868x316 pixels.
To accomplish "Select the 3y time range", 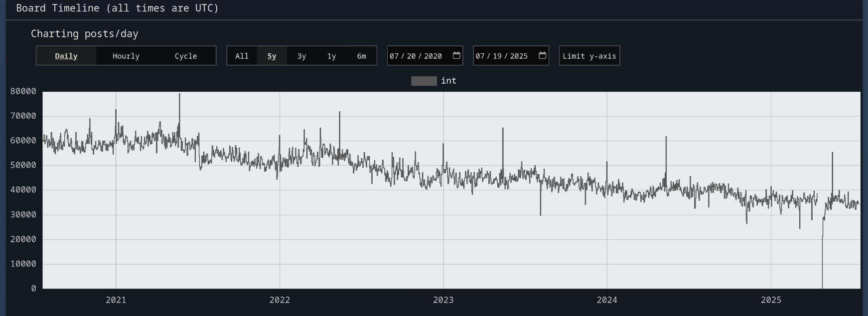I will (302, 56).
